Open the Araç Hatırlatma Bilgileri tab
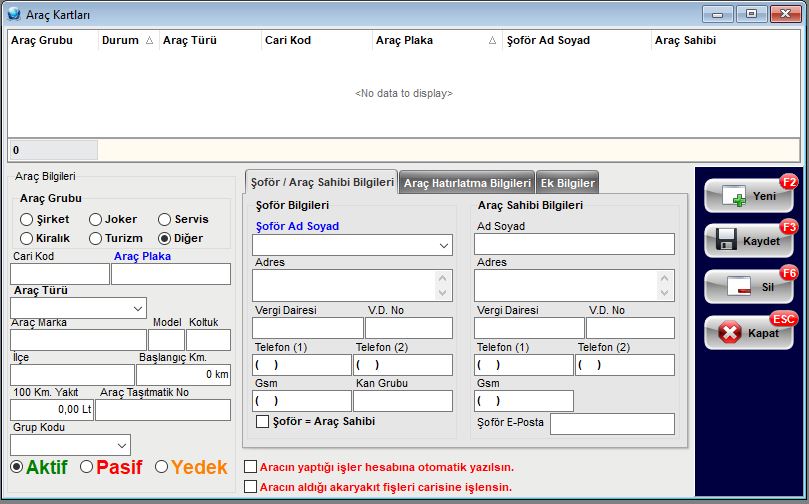Screen dimensions: 809x504 tap(467, 183)
